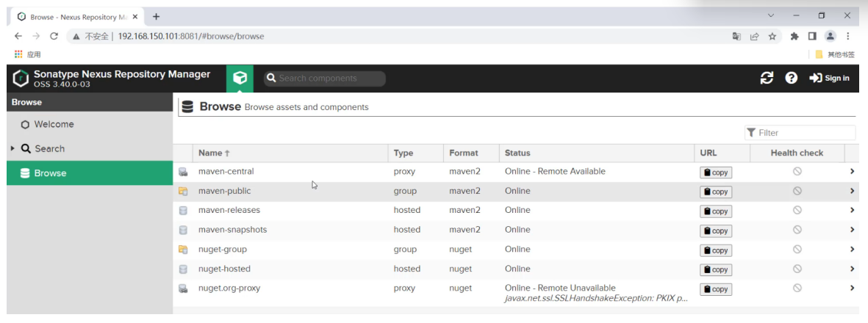Click the URL column header
Screen dimensions: 868x323
click(x=722, y=153)
